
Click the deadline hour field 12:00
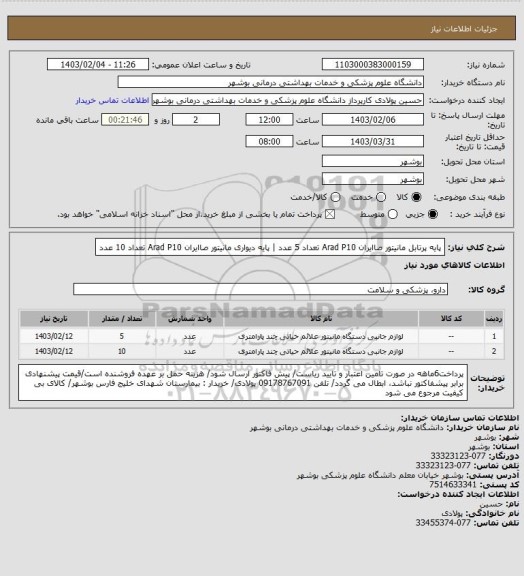point(269,120)
